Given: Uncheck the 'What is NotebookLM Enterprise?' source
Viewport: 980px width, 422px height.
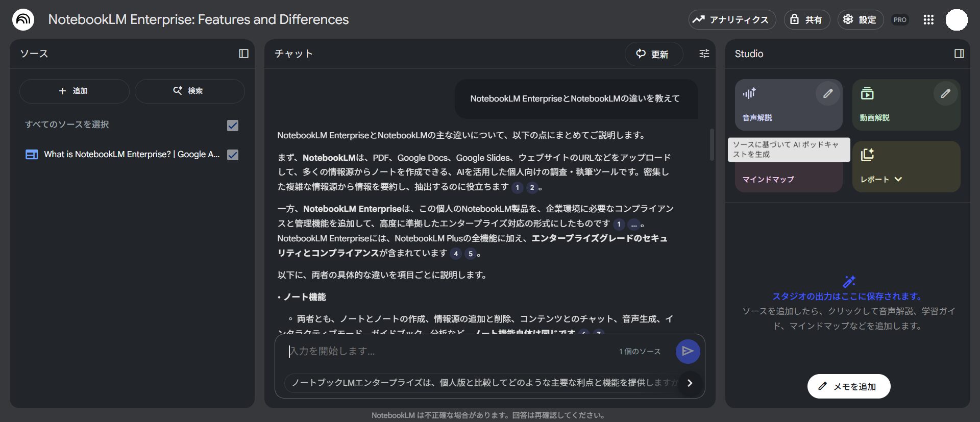Looking at the screenshot, I should coord(233,155).
